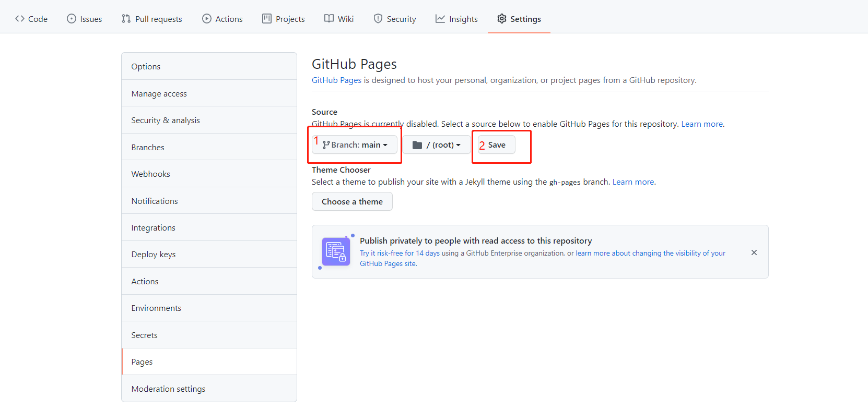Viewport: 868px width, 410px height.
Task: Switch to the repository Actions tab
Action: (222, 19)
